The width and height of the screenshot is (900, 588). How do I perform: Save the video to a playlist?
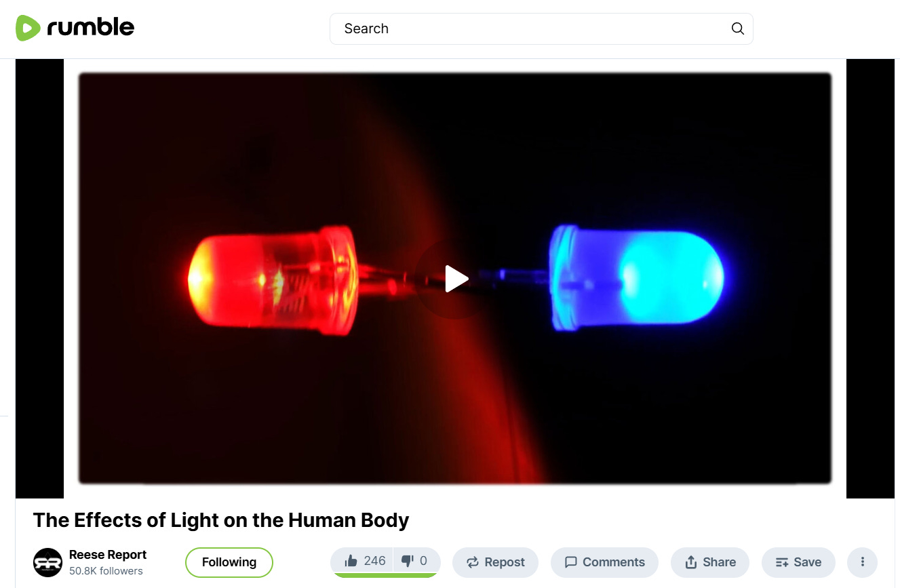[798, 562]
